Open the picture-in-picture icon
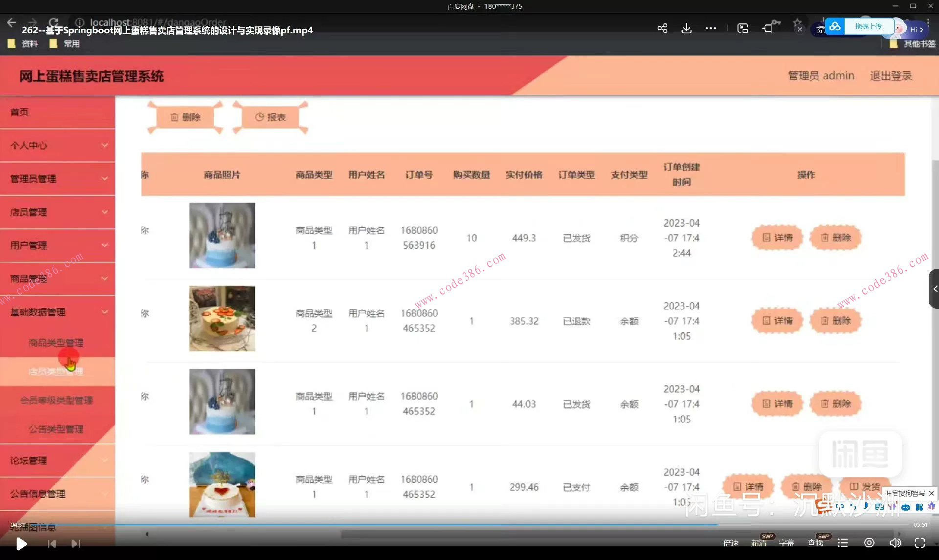 (x=742, y=28)
